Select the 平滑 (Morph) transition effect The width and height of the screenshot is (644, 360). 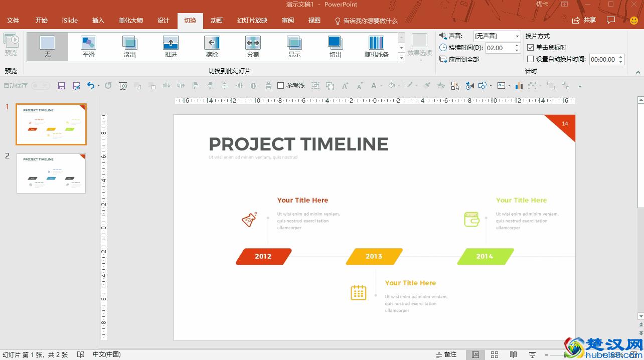89,47
